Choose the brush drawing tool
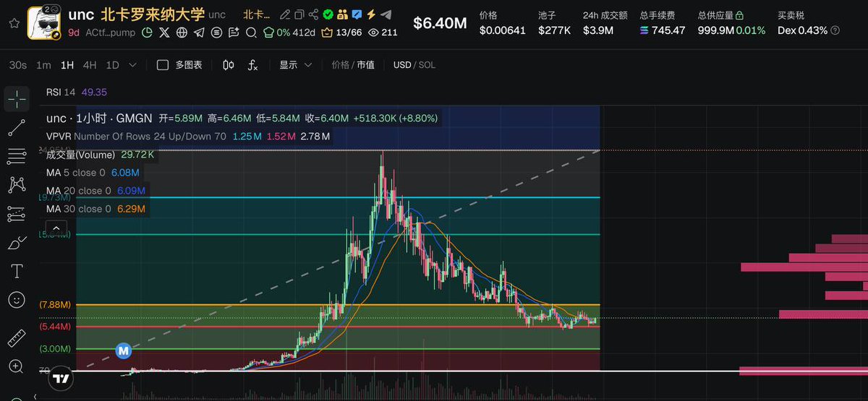 (x=16, y=243)
